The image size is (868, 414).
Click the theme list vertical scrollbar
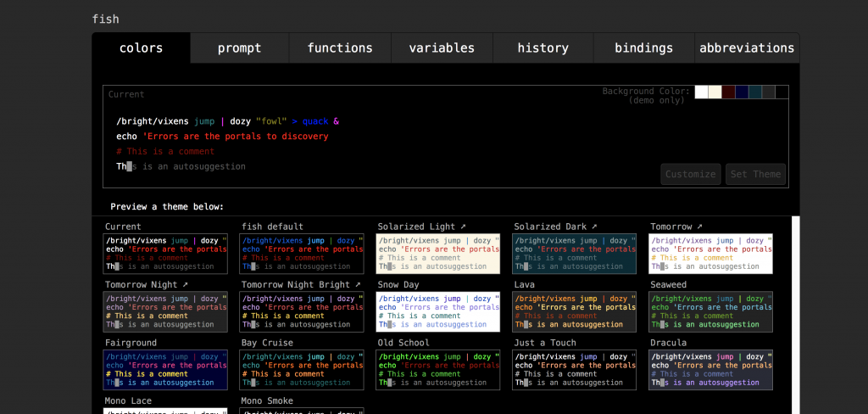tap(795, 314)
